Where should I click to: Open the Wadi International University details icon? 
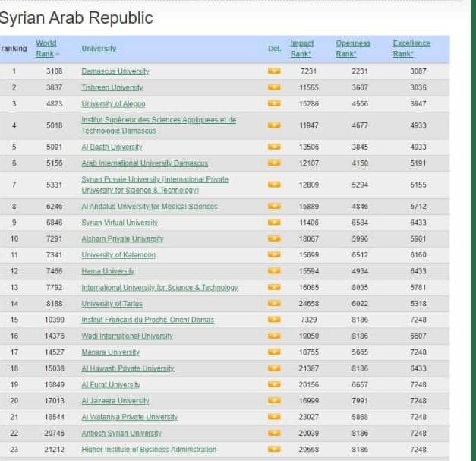[x=274, y=336]
